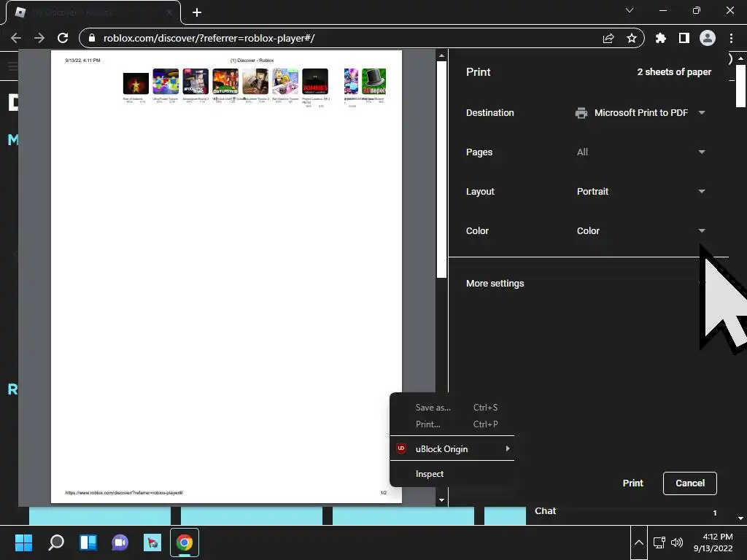The image size is (747, 560).
Task: Open the share page icon
Action: pos(608,38)
